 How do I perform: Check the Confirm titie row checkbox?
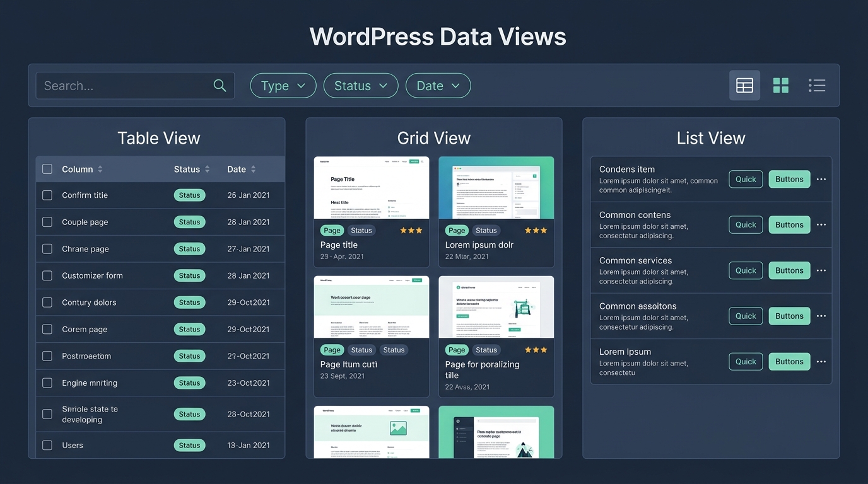click(47, 195)
